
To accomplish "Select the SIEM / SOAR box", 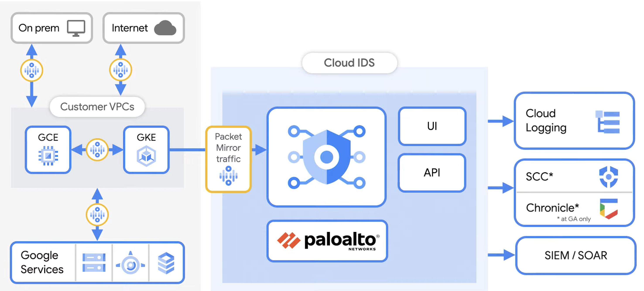I will (575, 255).
